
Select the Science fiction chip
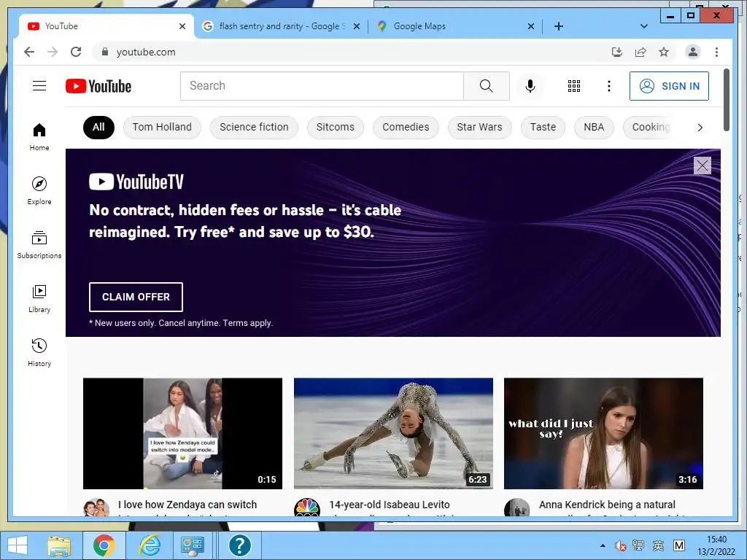254,127
